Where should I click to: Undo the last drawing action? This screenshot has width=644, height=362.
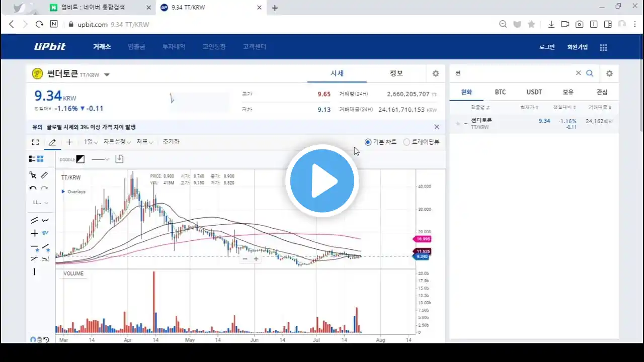pos(33,189)
